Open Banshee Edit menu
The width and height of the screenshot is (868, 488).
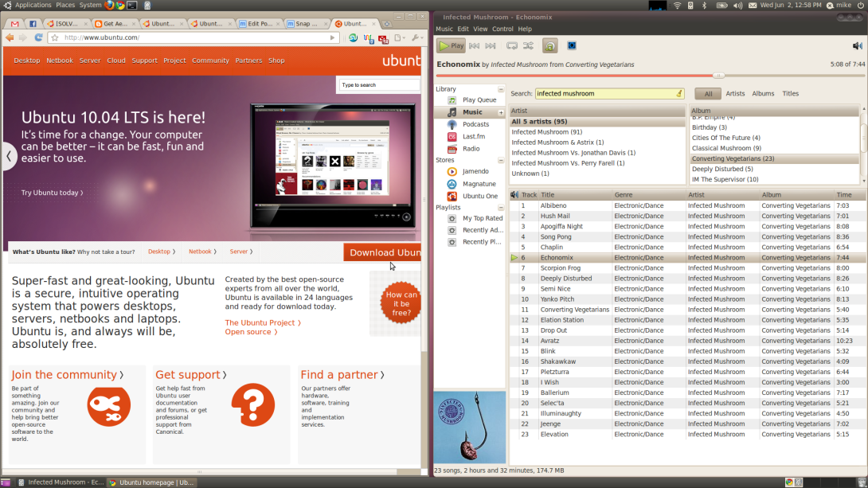463,29
